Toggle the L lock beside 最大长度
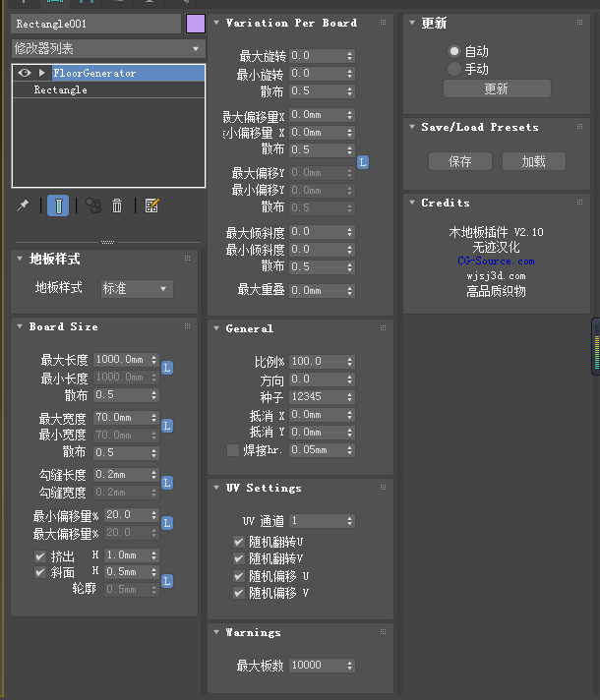The height and width of the screenshot is (700, 600). coord(167,368)
